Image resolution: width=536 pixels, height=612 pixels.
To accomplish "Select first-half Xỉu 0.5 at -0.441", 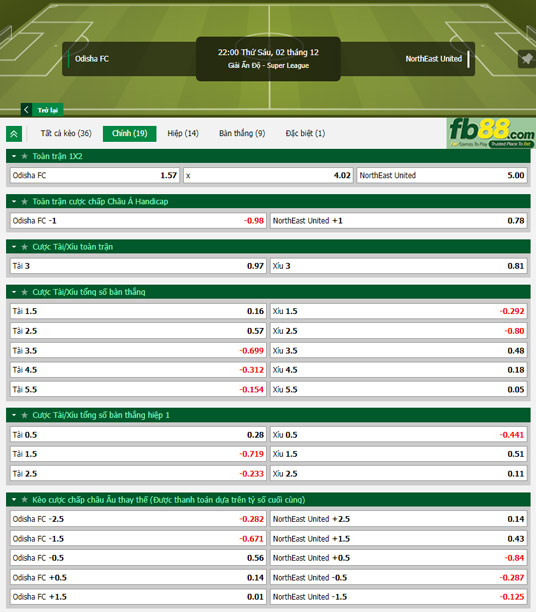I will point(399,434).
